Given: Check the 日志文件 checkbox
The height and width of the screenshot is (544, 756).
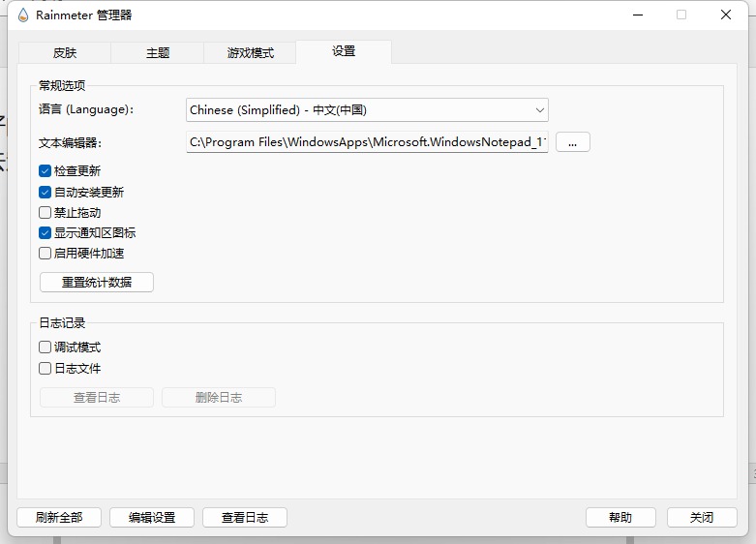Looking at the screenshot, I should coord(45,368).
